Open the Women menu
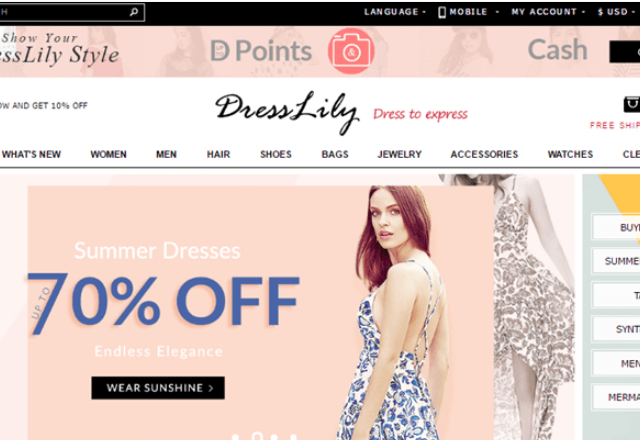 [108, 154]
